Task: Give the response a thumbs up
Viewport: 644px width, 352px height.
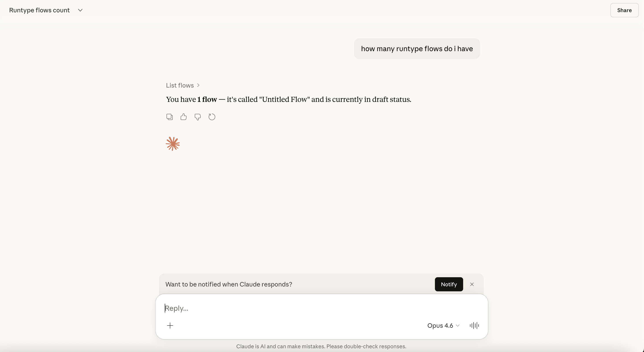Action: point(183,117)
